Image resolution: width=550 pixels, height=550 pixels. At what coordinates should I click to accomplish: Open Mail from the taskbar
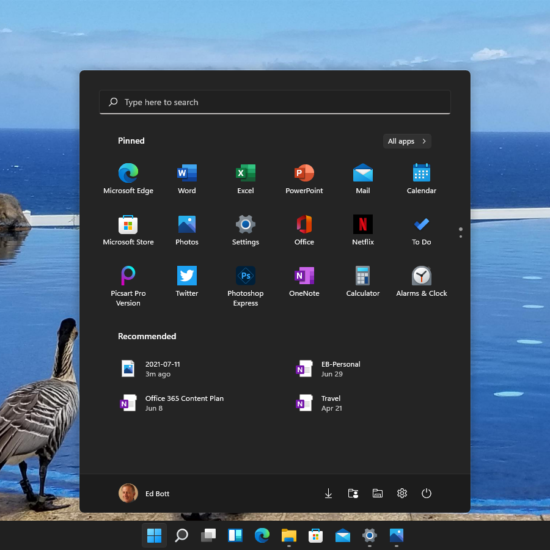click(343, 535)
